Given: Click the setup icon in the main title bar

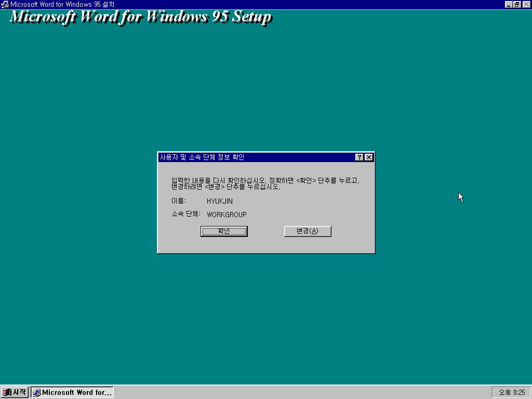Looking at the screenshot, I should pos(5,4).
